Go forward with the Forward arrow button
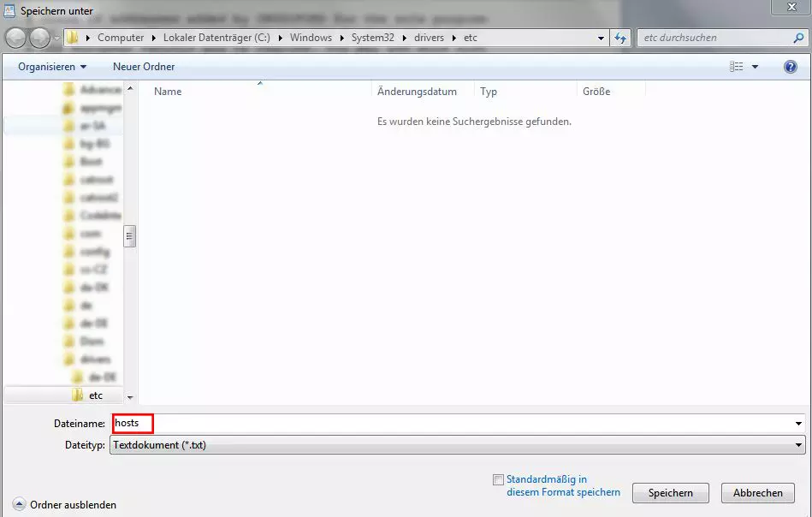The height and width of the screenshot is (517, 812). pos(39,38)
